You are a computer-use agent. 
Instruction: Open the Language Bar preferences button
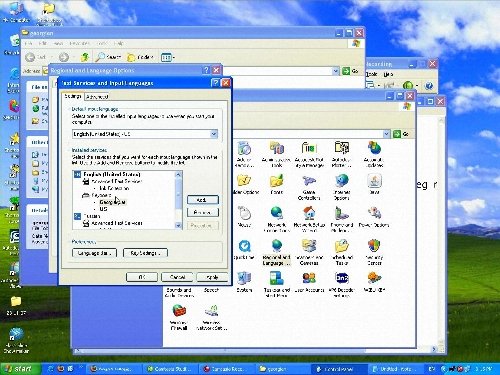(94, 253)
